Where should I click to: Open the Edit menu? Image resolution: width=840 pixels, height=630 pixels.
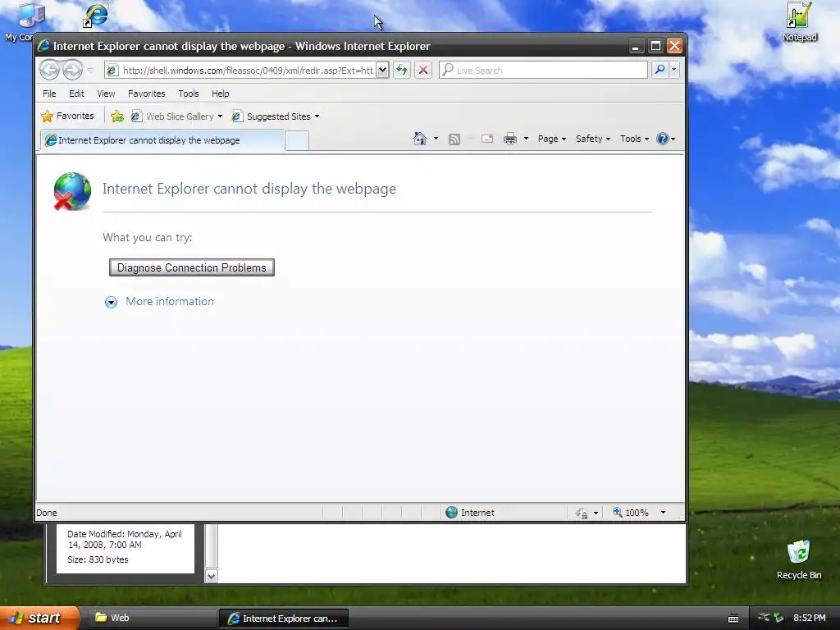[76, 94]
